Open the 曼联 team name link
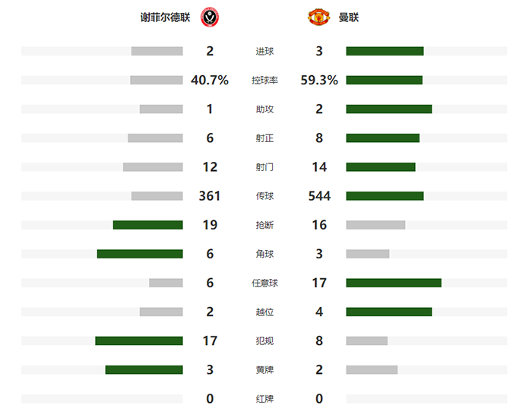Viewport: 532px width, 418px height. (349, 17)
